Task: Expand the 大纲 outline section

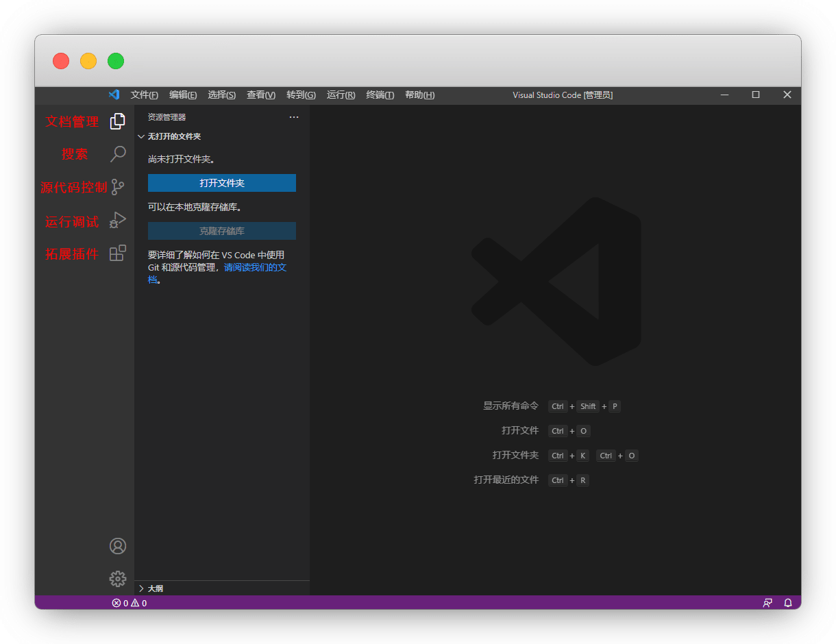Action: pyautogui.click(x=151, y=589)
